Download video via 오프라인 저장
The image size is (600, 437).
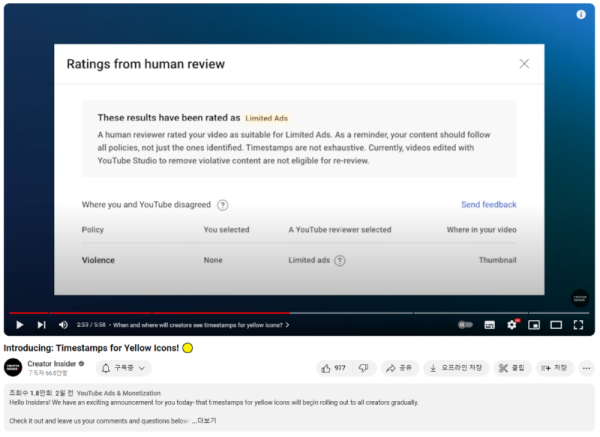[x=456, y=368]
